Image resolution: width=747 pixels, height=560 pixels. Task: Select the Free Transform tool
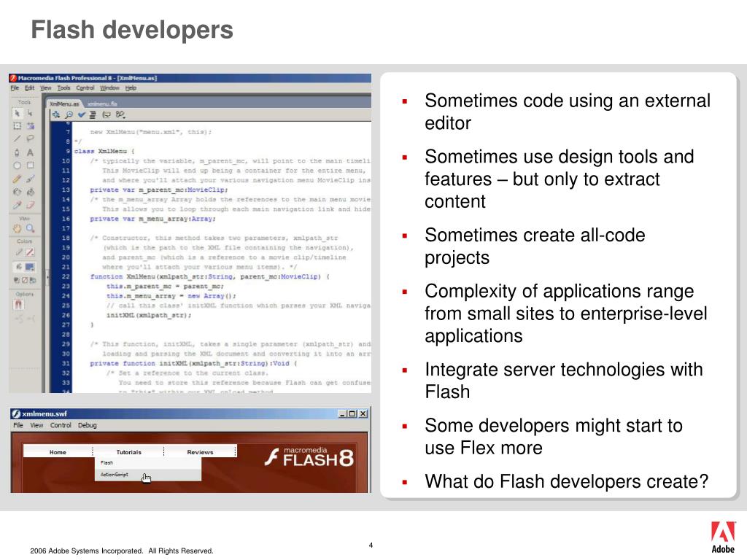(18, 126)
